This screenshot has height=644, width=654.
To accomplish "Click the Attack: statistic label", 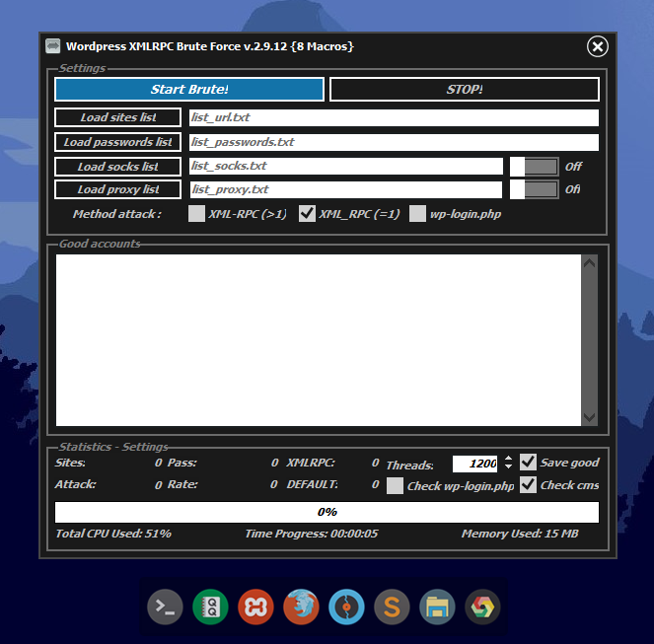I will (x=76, y=484).
